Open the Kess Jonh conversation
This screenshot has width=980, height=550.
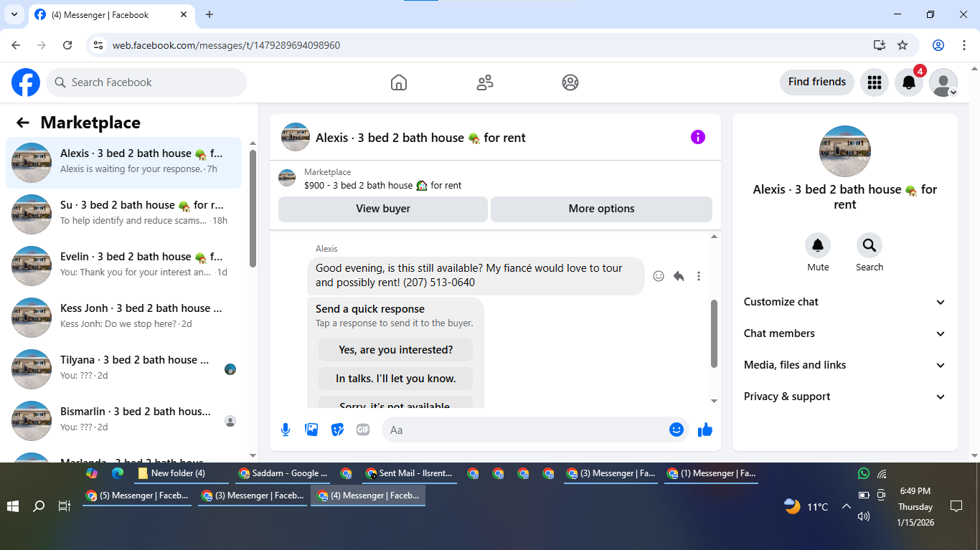point(123,318)
